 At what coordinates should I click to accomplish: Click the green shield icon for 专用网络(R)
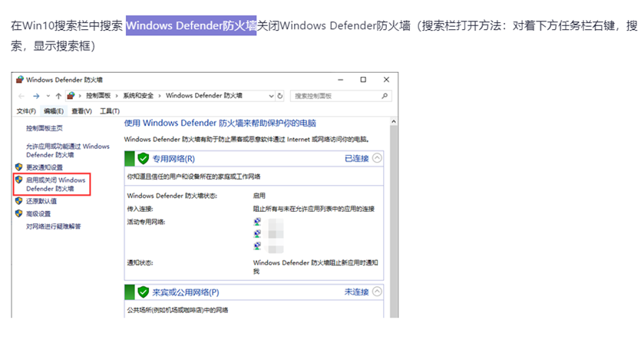click(x=143, y=159)
